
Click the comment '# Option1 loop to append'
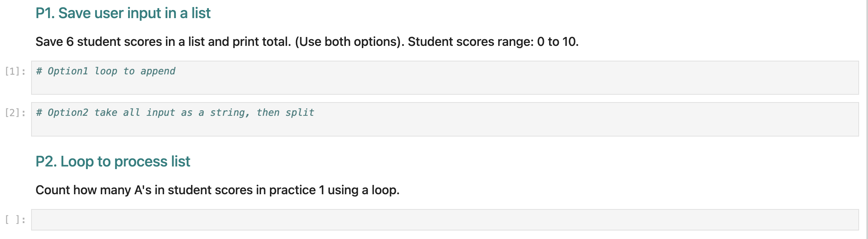point(106,71)
